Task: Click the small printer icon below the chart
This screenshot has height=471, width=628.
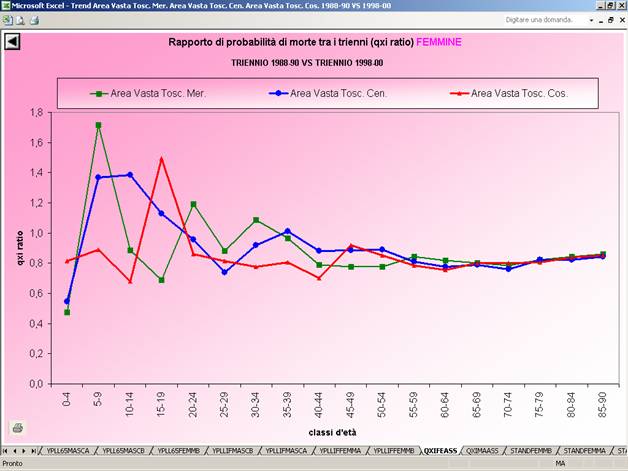Action: click(x=17, y=427)
